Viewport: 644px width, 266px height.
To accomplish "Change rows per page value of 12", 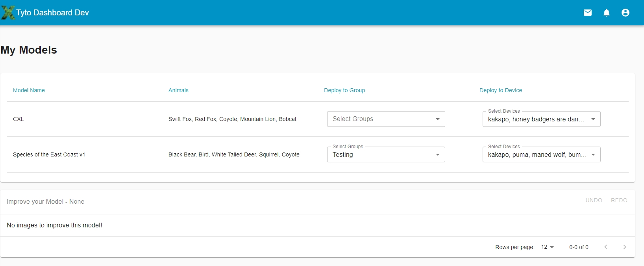I will (x=547, y=247).
